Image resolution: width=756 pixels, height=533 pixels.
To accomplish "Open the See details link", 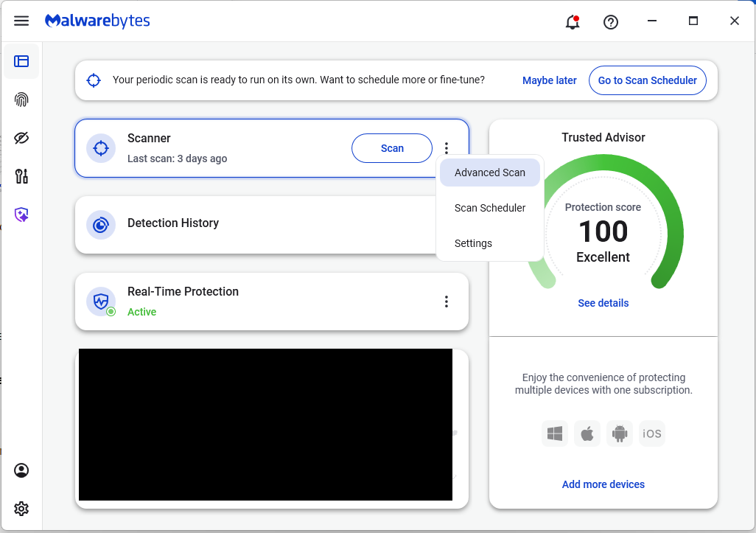I will coord(603,303).
